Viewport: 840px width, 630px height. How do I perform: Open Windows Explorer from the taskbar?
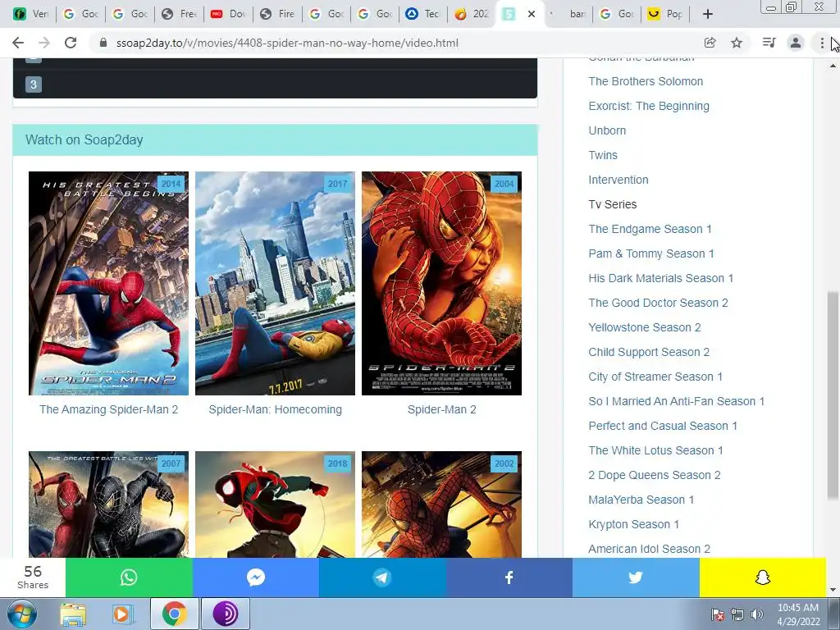[73, 614]
